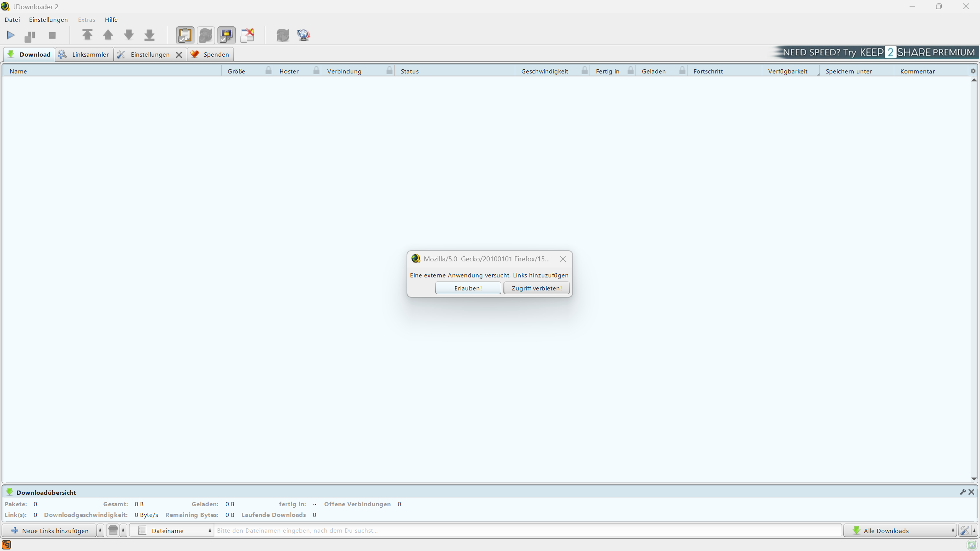This screenshot has height=551, width=980.
Task: Focus the filename search input field
Action: point(528,530)
